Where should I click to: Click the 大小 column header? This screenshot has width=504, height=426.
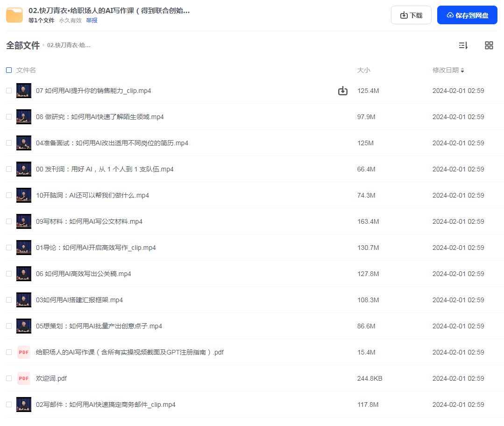[363, 70]
